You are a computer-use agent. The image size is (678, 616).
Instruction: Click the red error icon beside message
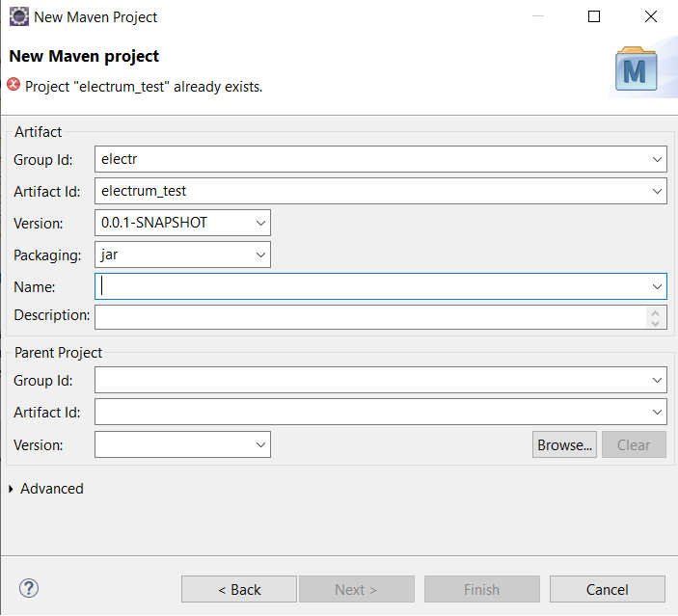[14, 84]
